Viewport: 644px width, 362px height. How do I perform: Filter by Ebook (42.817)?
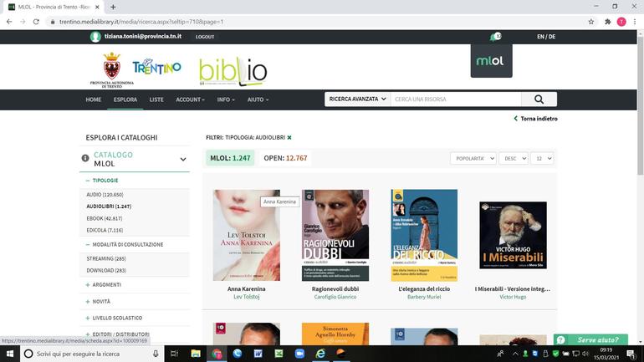tap(105, 218)
